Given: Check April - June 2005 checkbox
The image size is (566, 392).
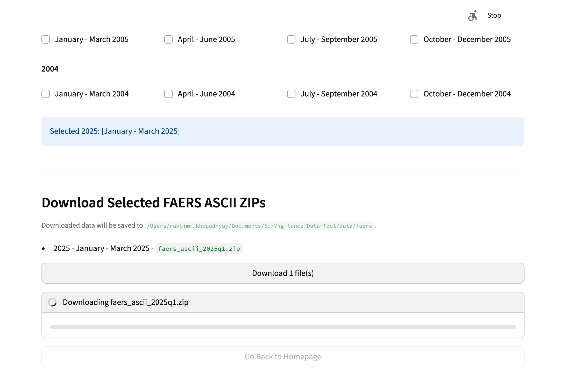Looking at the screenshot, I should pos(168,39).
